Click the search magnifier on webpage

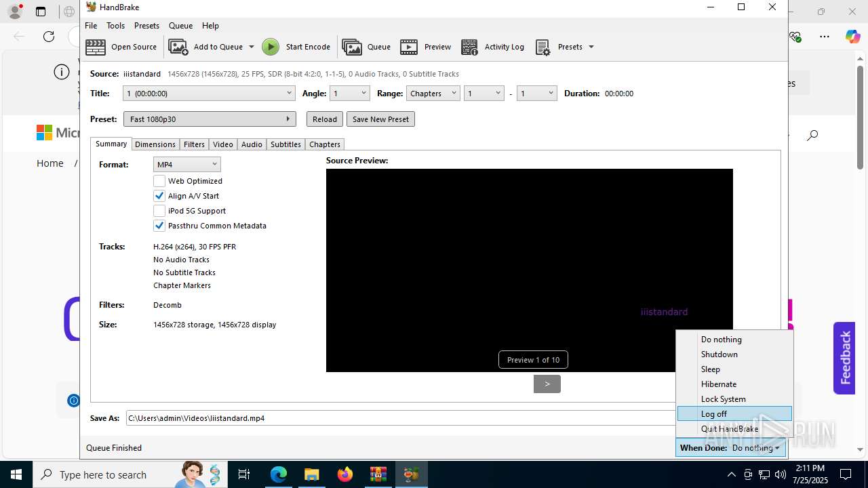tap(812, 136)
